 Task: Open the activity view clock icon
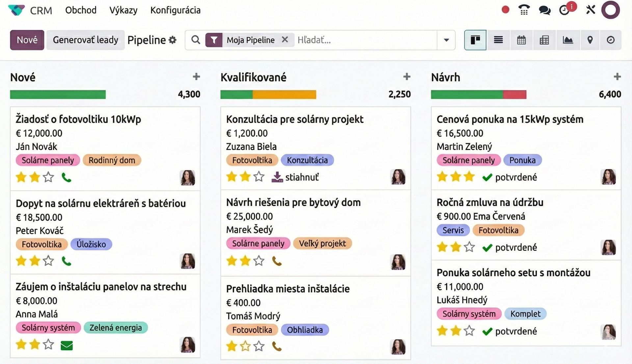pyautogui.click(x=611, y=40)
